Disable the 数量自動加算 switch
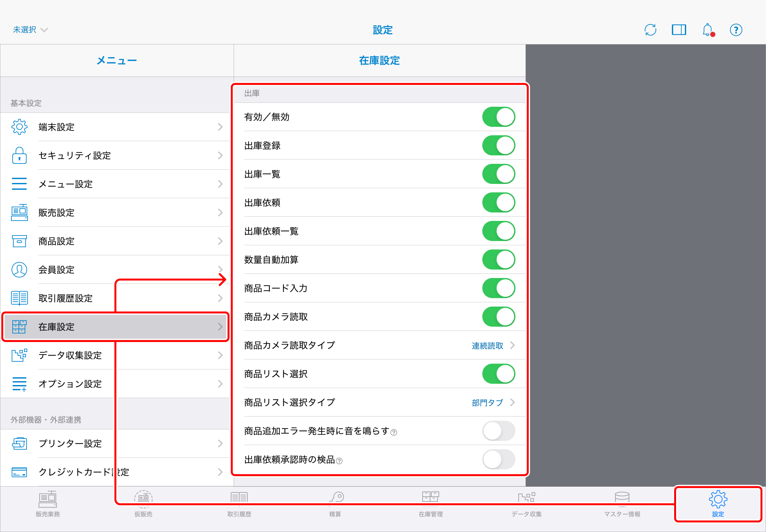Screen dimensions: 766x532 [498, 260]
